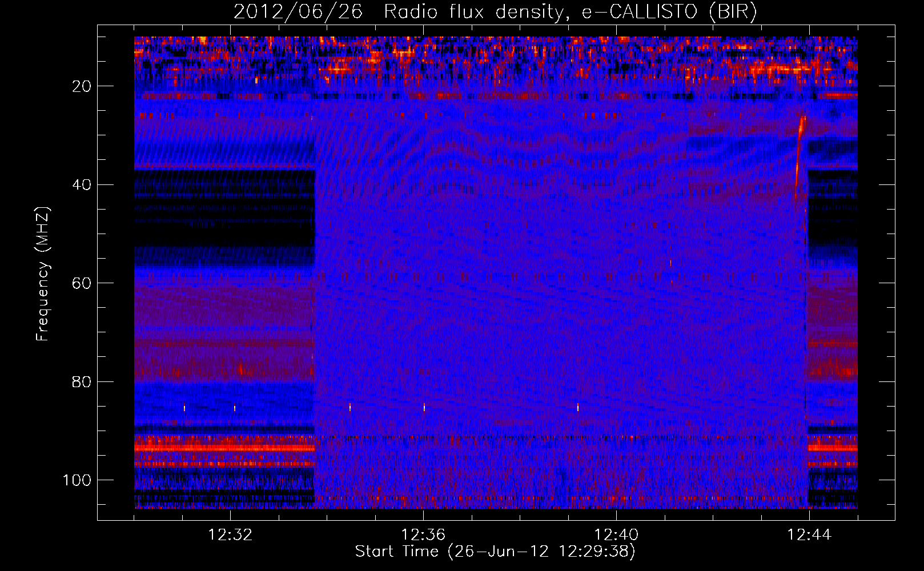Viewport: 924px width, 571px height.
Task: Click the plot title "Radio flux density, e-CALLISTO (BIR)"
Action: 570,12
